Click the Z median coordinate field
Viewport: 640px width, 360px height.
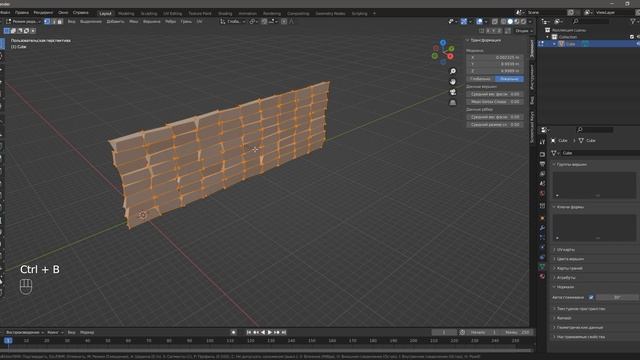click(x=495, y=71)
